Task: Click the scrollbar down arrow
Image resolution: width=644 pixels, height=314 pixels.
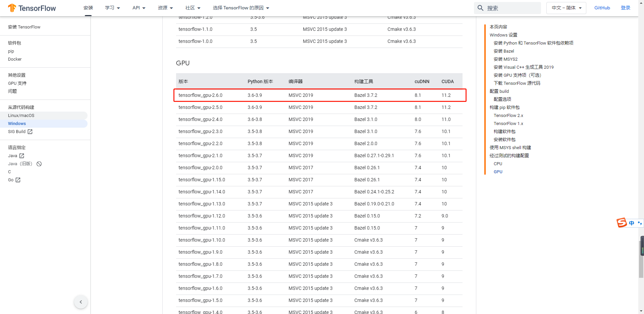Action: point(641,311)
